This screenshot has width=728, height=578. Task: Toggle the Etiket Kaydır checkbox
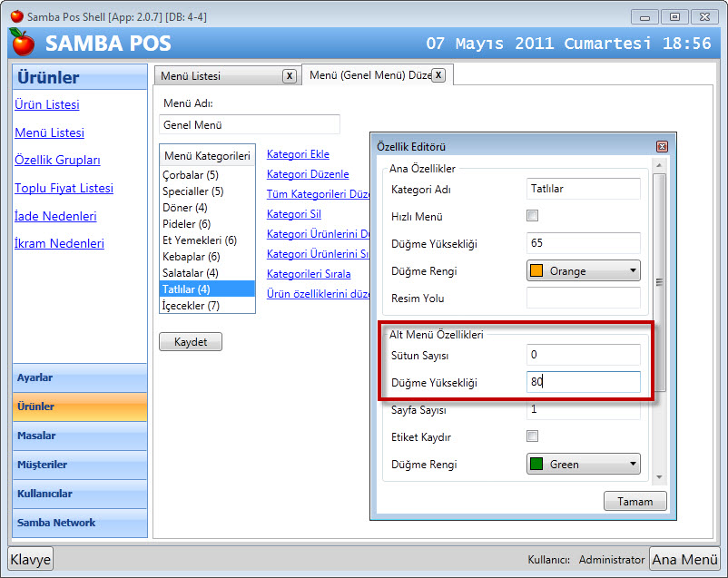(533, 436)
